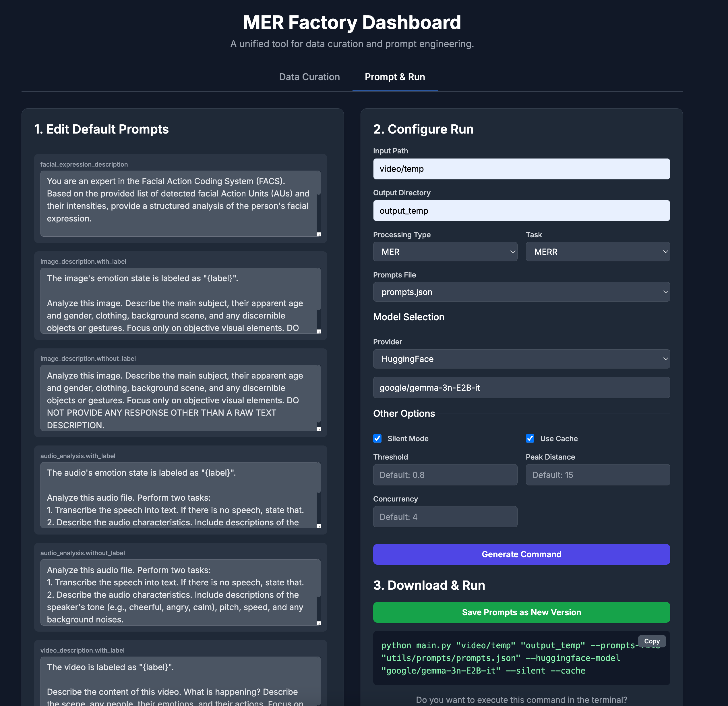Click the '3. Download & Run' heading
The width and height of the screenshot is (728, 706).
click(429, 585)
